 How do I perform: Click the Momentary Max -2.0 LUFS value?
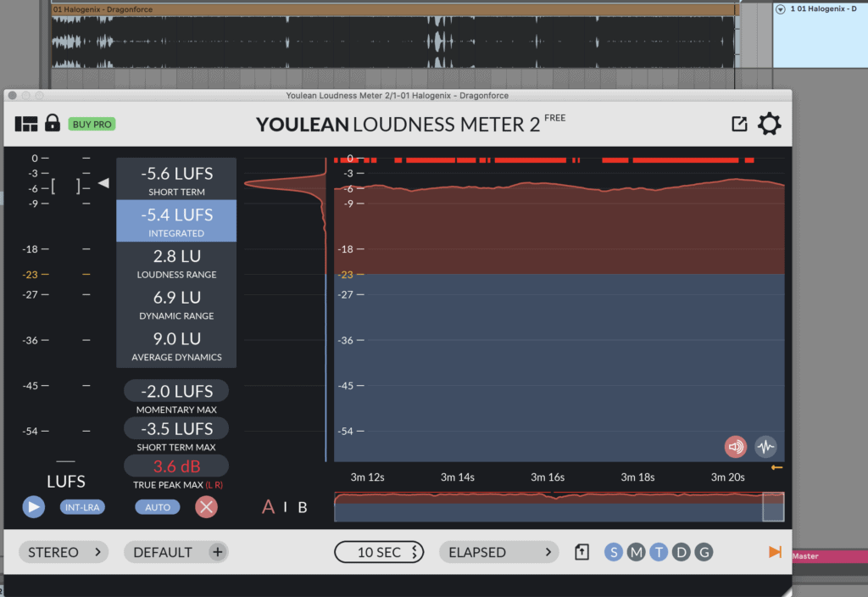(x=176, y=391)
